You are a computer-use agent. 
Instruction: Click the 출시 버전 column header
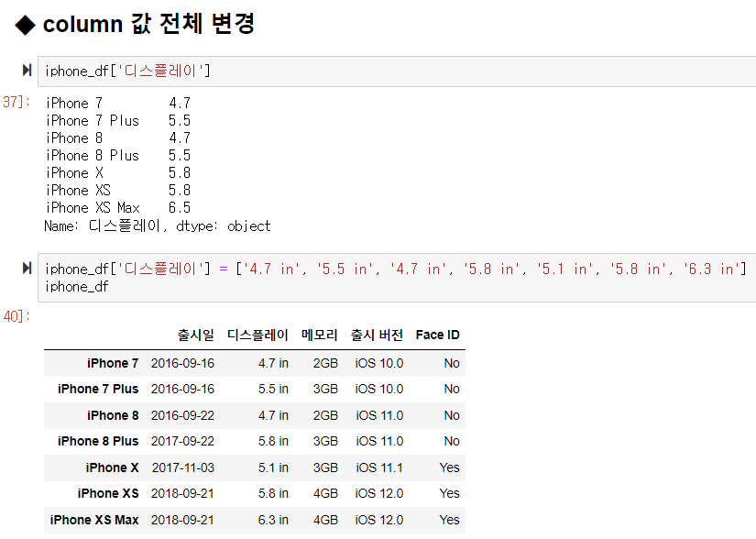point(377,335)
